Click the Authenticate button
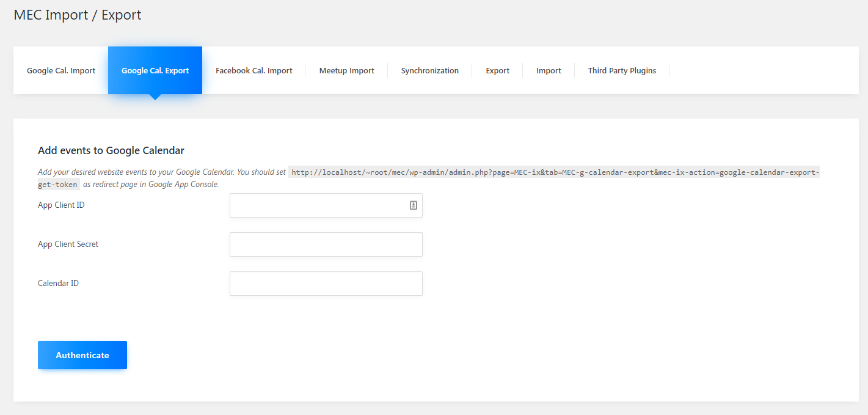 click(x=82, y=355)
